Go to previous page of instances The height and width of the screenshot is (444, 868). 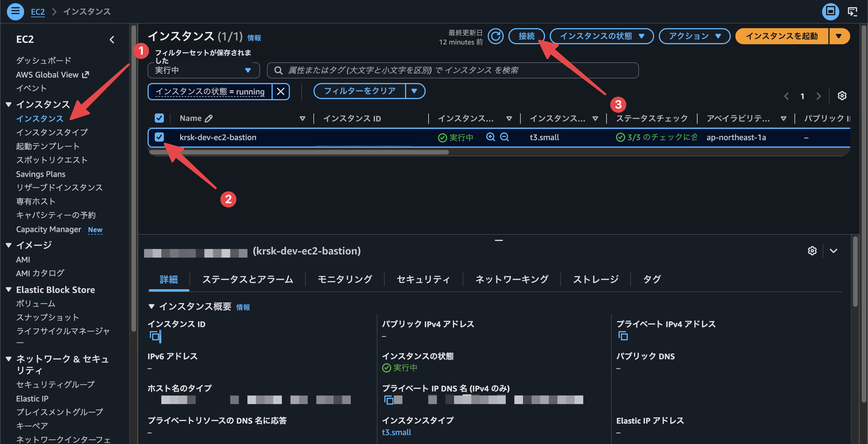786,96
